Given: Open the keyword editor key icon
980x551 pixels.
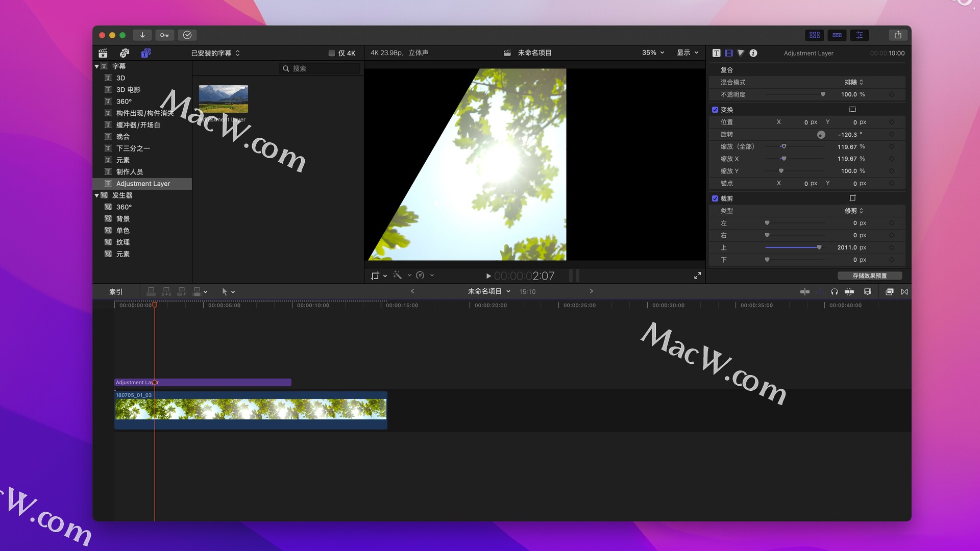Looking at the screenshot, I should [x=164, y=35].
